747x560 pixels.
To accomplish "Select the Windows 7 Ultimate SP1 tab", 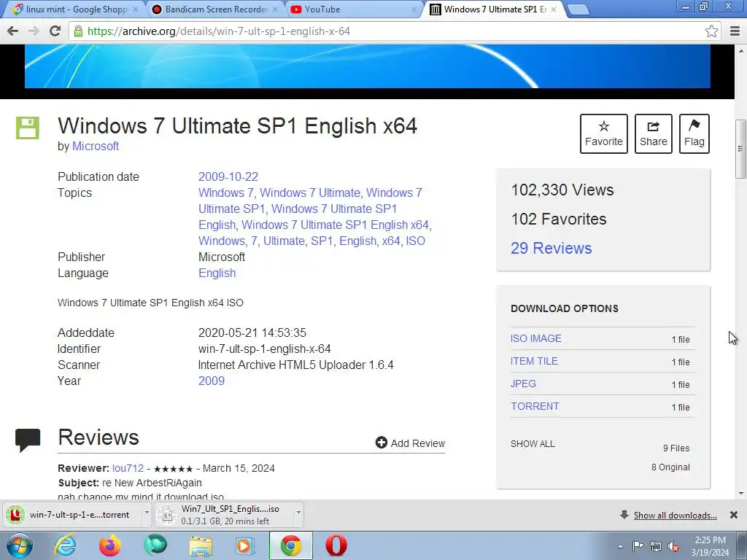I will coord(494,9).
